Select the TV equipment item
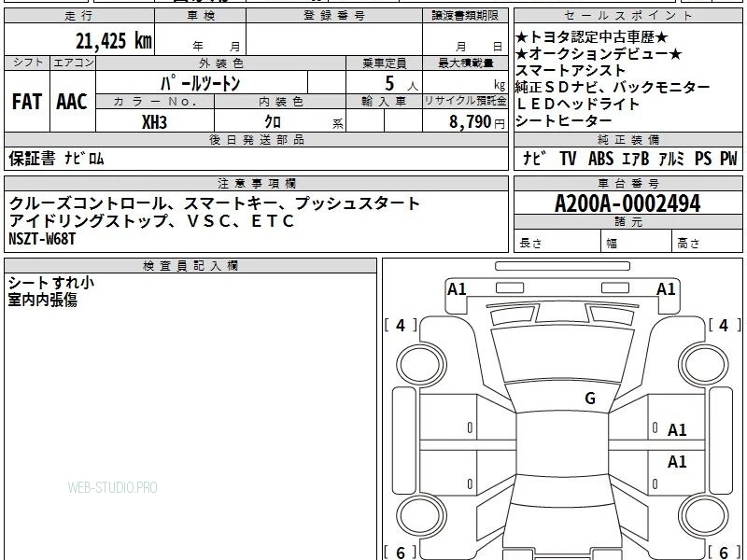The image size is (747, 560). (568, 158)
